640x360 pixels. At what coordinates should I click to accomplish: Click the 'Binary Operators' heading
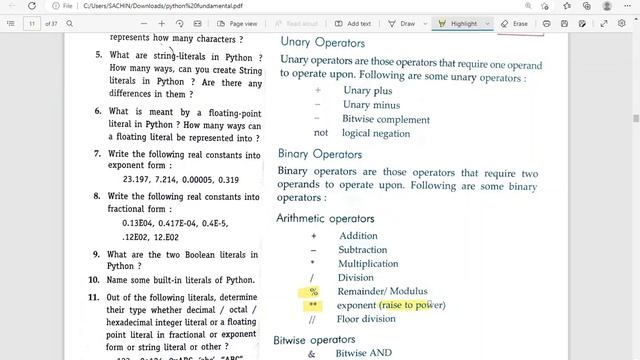click(x=320, y=154)
